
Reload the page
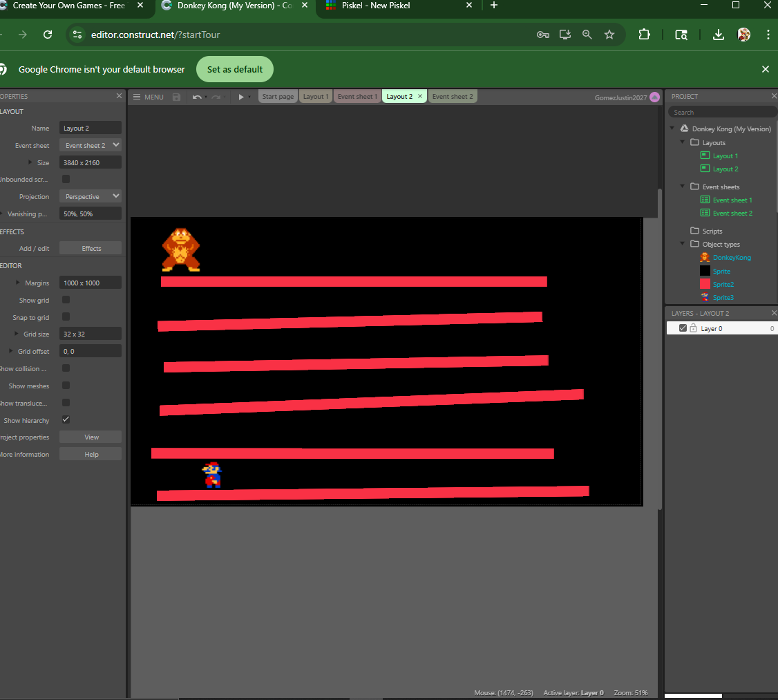48,35
